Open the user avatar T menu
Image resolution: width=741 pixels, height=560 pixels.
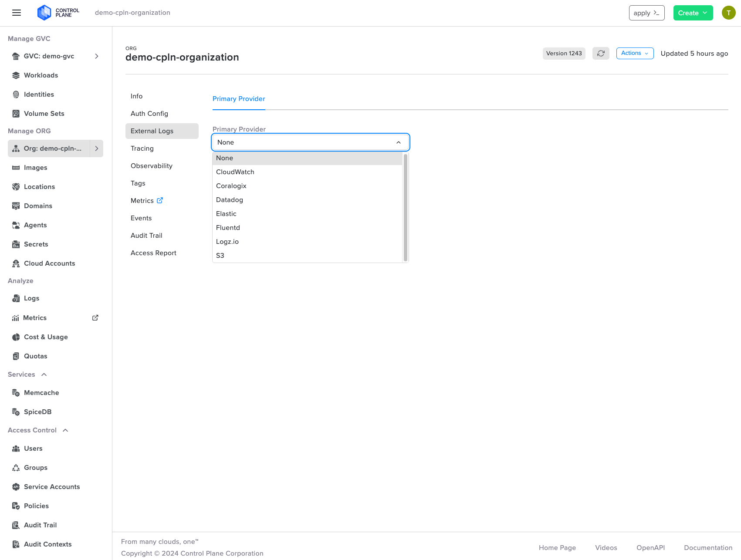coord(728,13)
